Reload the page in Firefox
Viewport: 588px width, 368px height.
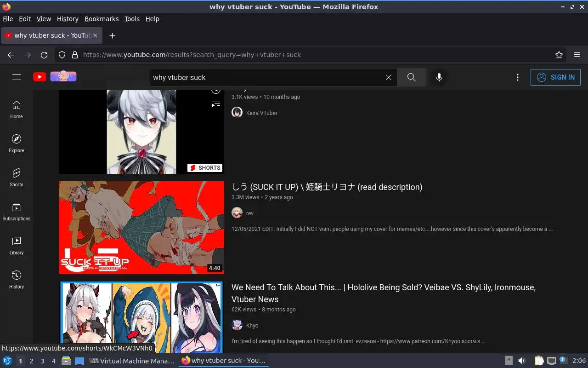(44, 55)
